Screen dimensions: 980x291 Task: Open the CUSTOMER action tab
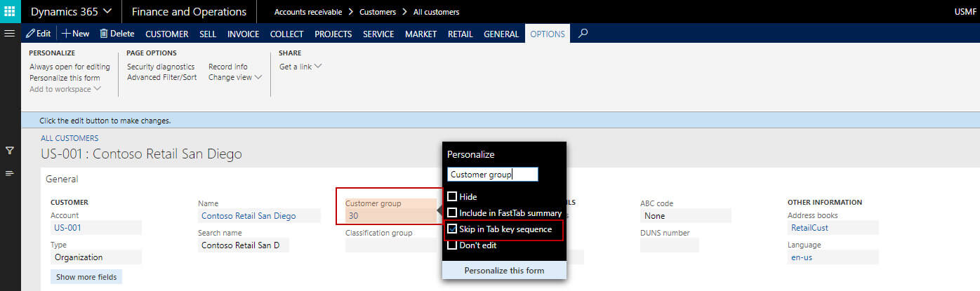click(167, 34)
